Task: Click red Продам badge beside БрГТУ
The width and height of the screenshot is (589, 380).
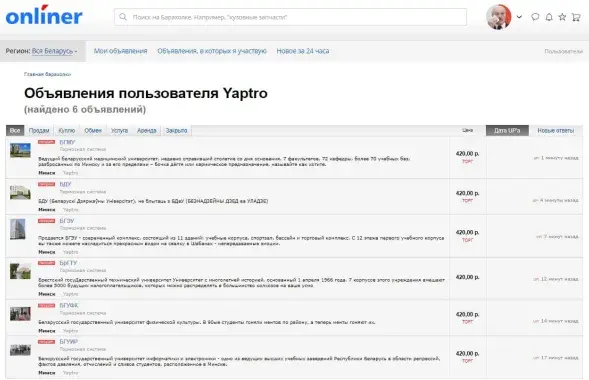Action: 46,263
